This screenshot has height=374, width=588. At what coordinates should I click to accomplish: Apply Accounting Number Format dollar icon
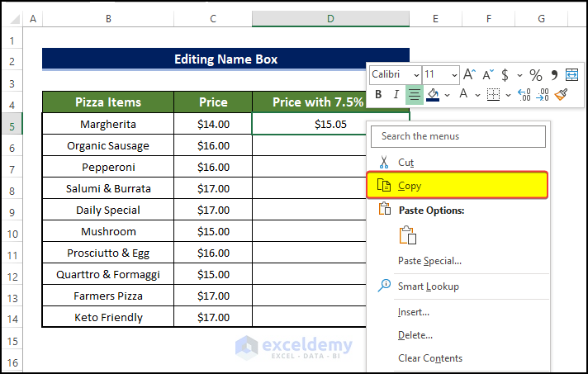(x=505, y=75)
